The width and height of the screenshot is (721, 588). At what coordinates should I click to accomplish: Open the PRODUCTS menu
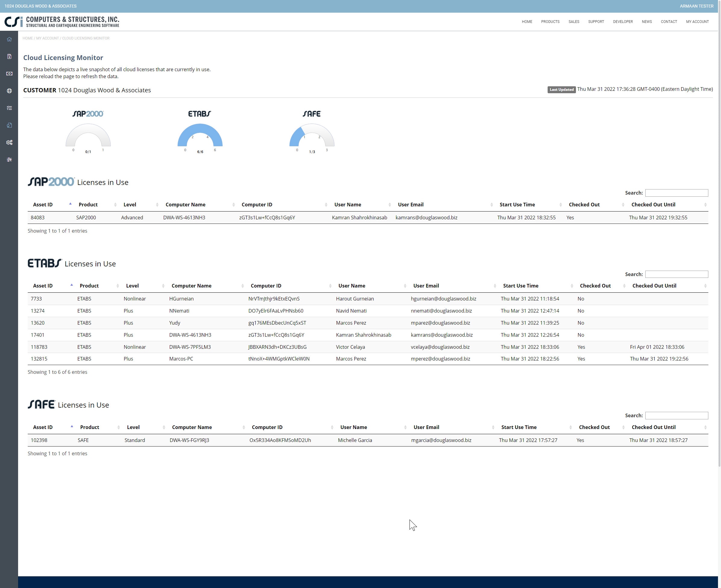550,22
